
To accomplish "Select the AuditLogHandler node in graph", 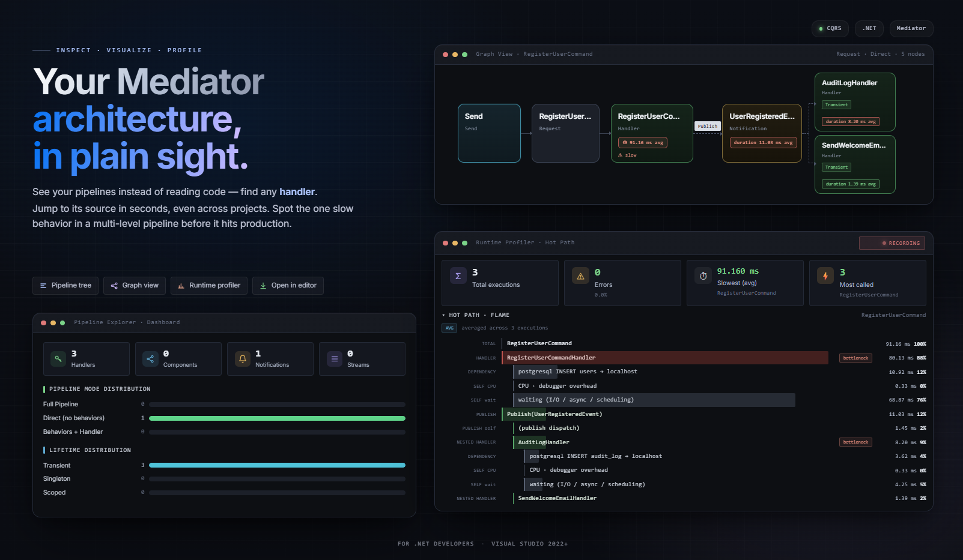I will (x=855, y=102).
